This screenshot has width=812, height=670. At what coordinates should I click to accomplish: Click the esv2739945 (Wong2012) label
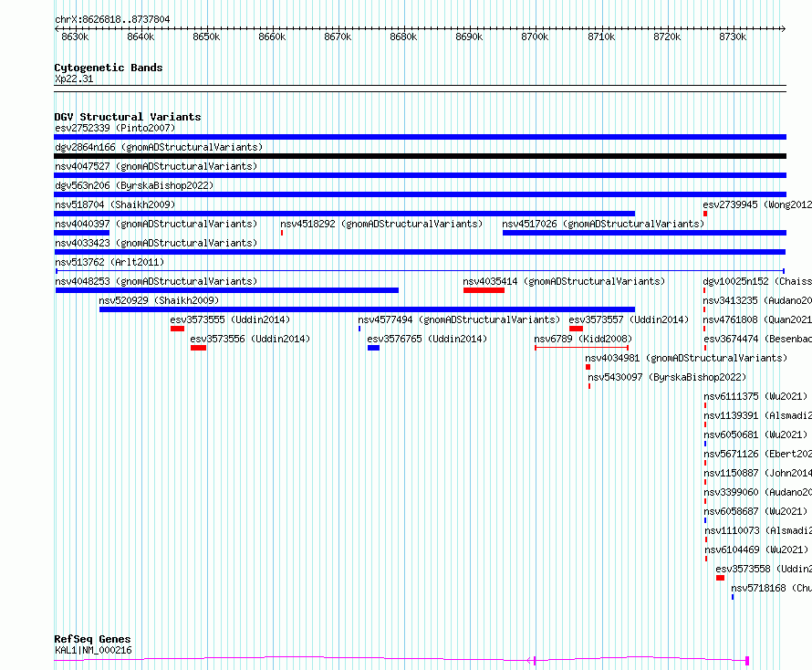click(x=757, y=204)
